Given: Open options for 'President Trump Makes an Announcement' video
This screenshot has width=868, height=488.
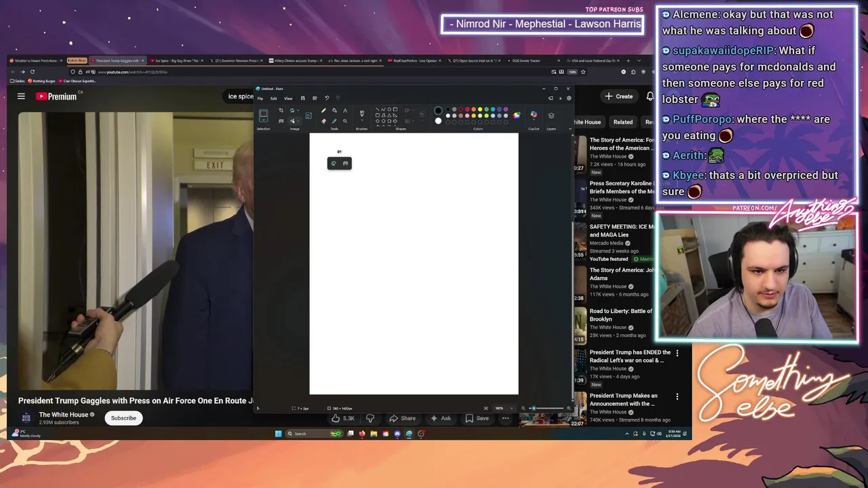Looking at the screenshot, I should tap(677, 396).
